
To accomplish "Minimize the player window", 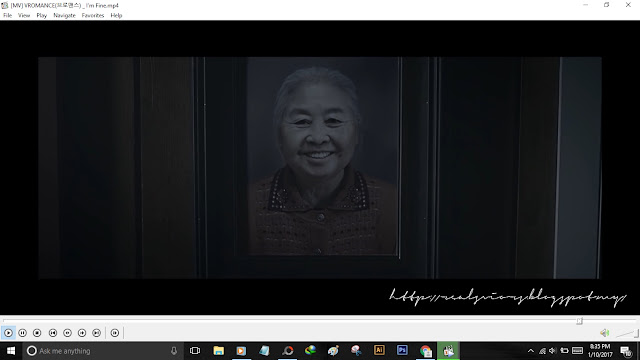I will pyautogui.click(x=586, y=5).
